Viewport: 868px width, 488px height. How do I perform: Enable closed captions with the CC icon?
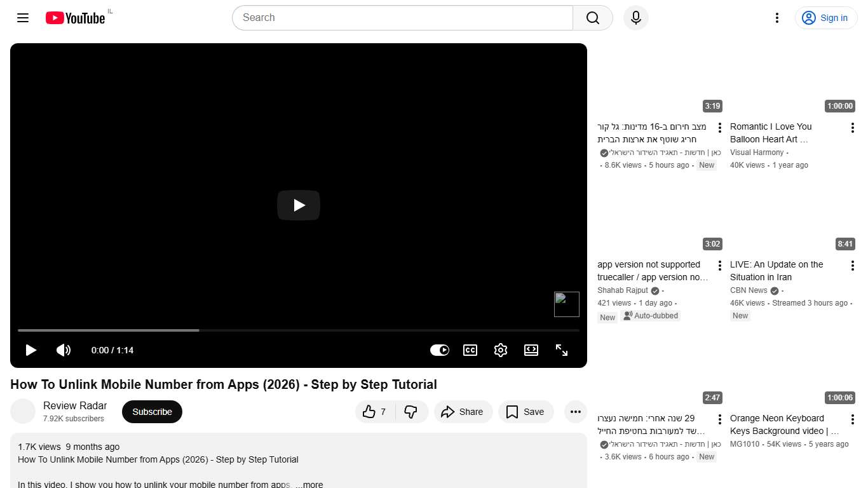point(470,350)
